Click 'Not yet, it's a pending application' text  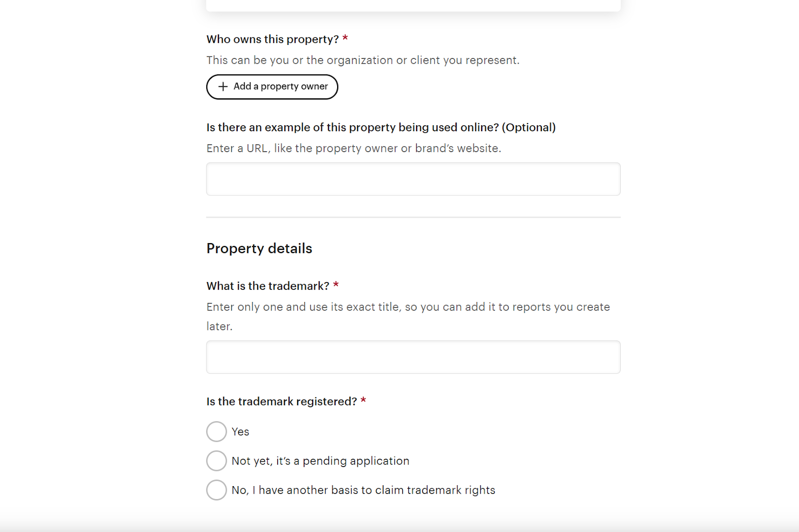[x=321, y=461]
